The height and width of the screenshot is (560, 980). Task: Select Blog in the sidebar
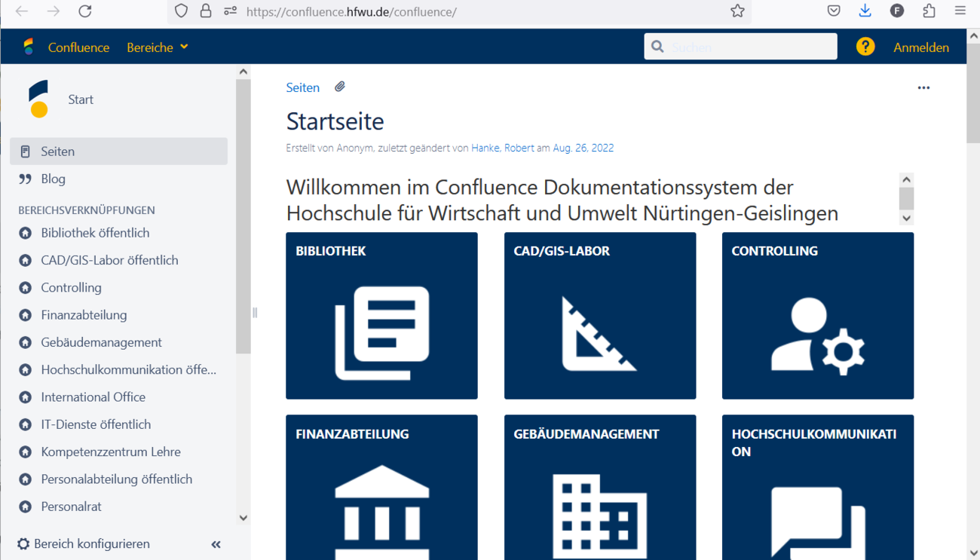118,179
